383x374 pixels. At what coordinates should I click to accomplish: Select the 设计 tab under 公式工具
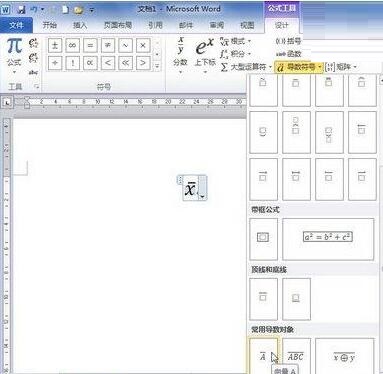coord(282,25)
